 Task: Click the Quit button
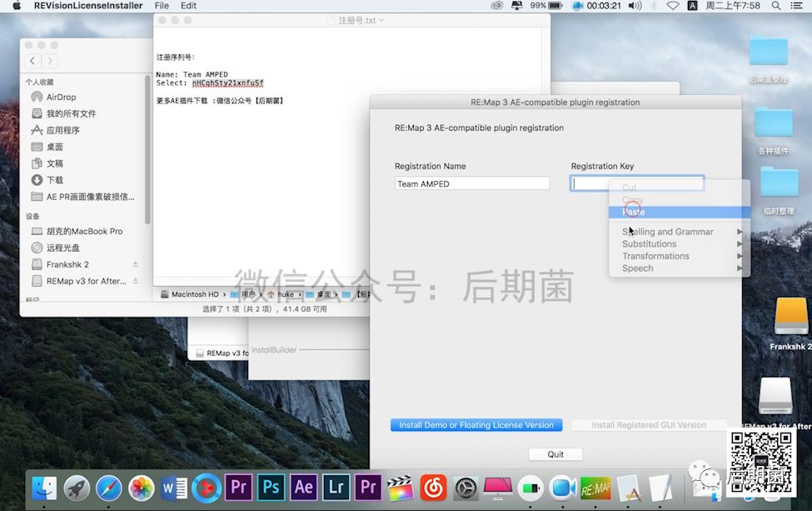pyautogui.click(x=555, y=454)
